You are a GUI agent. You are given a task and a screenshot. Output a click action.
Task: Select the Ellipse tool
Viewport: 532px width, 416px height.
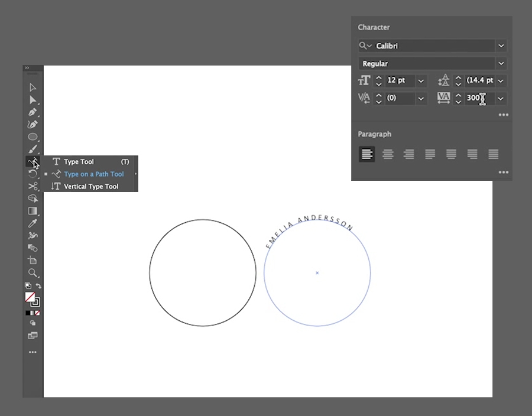point(33,136)
